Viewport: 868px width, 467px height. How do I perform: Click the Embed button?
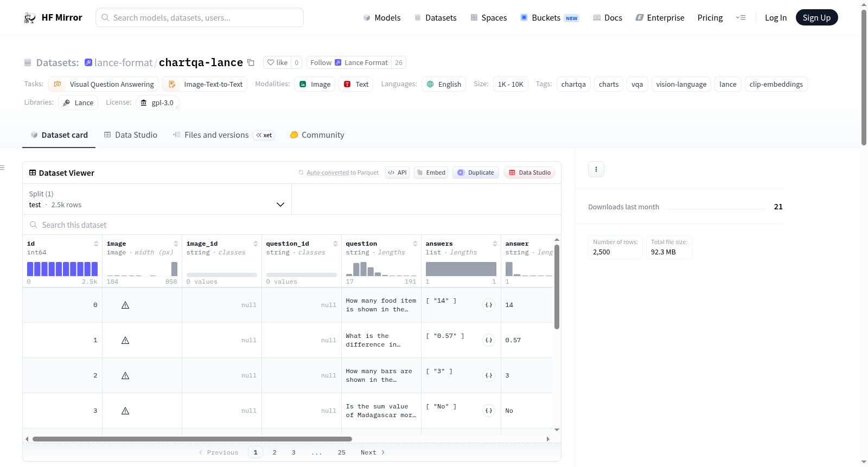(431, 173)
